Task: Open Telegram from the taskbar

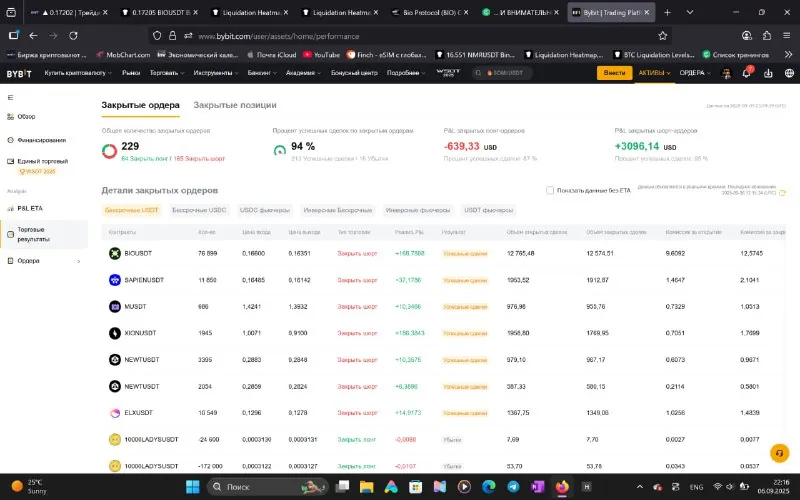Action: click(x=513, y=487)
